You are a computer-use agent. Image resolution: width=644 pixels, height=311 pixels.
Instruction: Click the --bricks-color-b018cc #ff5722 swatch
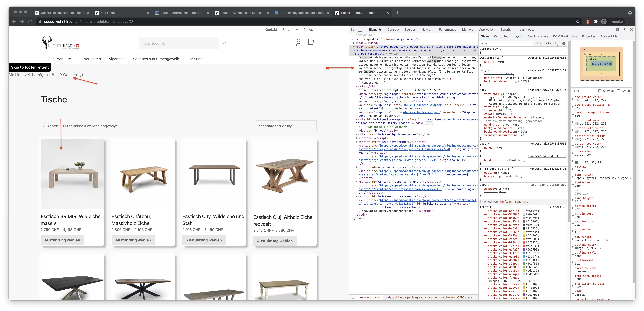524,242
